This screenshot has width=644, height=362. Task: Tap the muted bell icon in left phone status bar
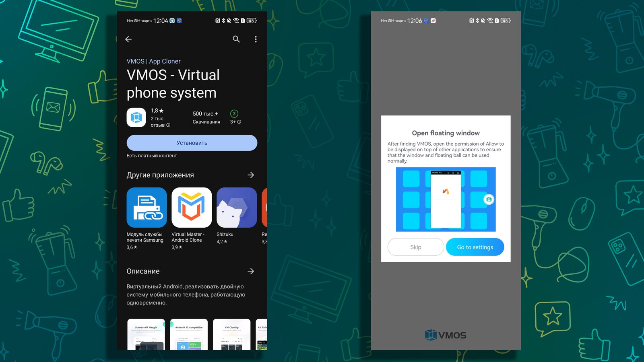229,21
